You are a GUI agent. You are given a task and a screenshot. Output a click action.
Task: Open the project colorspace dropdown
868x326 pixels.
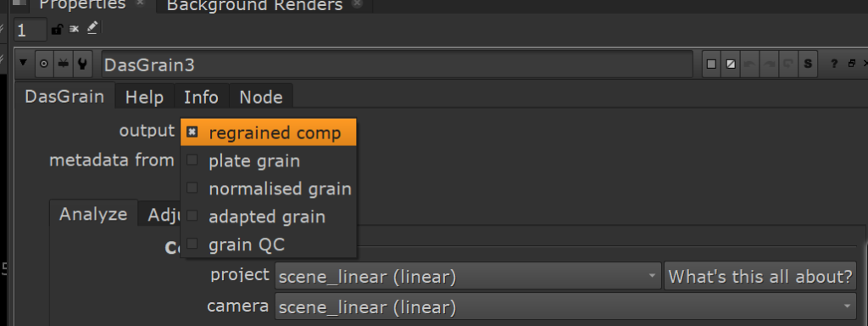(x=468, y=276)
